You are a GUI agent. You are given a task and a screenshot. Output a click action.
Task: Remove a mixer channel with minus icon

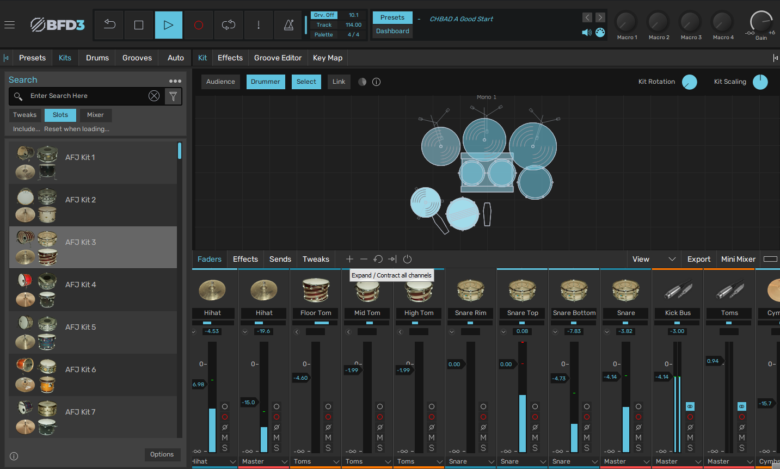pos(364,259)
